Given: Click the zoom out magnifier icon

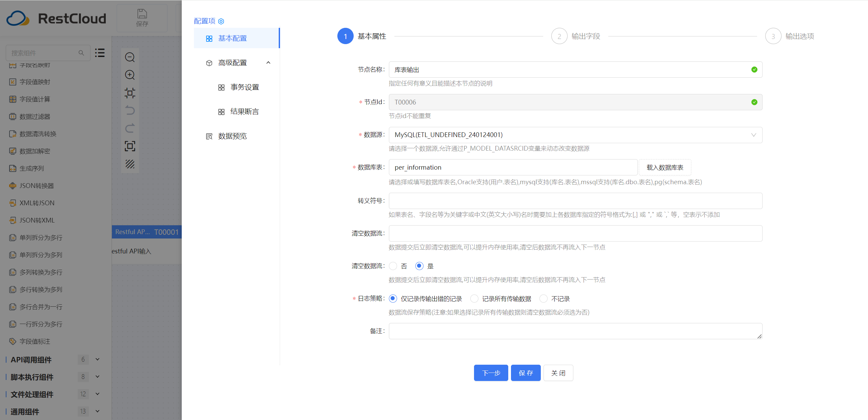Looking at the screenshot, I should point(130,57).
